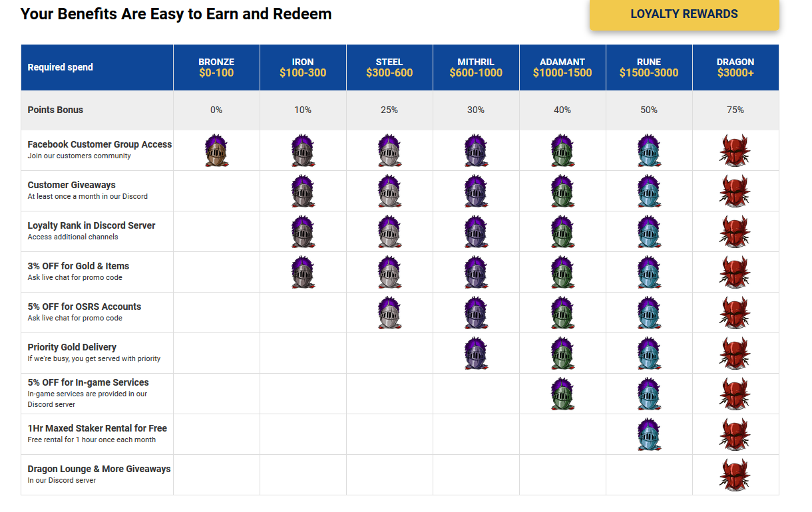Click the STEEL $300-600 column header
The width and height of the screenshot is (812, 512).
[x=389, y=67]
